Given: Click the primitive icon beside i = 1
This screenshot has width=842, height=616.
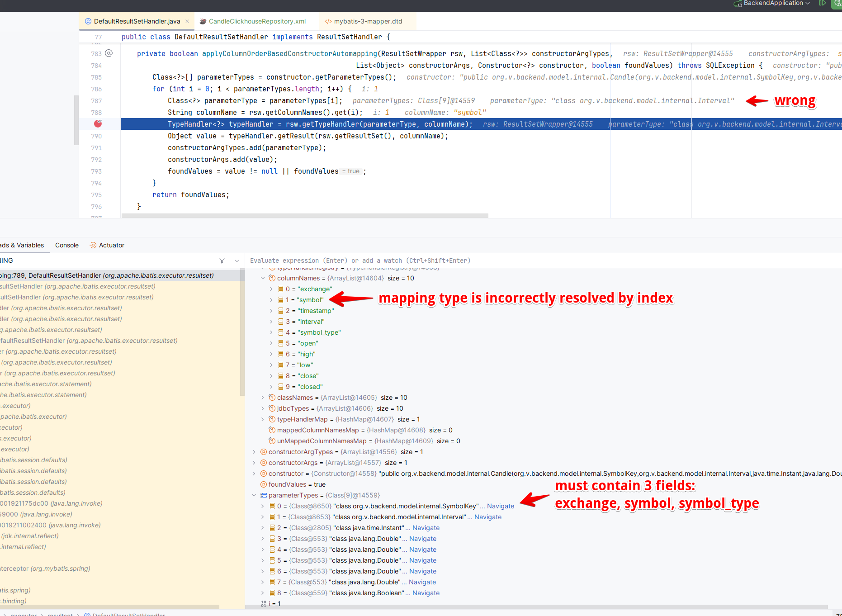Looking at the screenshot, I should [x=264, y=604].
